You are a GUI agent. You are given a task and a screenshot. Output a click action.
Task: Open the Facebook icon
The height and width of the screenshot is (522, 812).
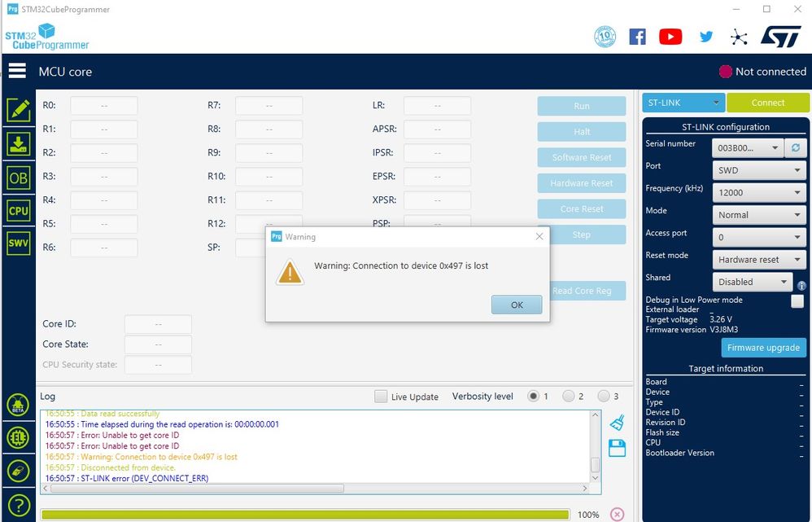pos(638,37)
